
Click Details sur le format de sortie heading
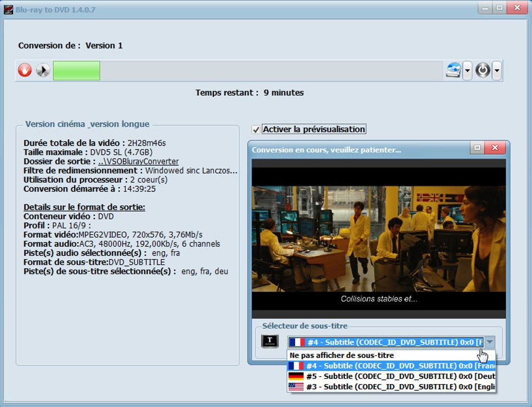click(84, 207)
